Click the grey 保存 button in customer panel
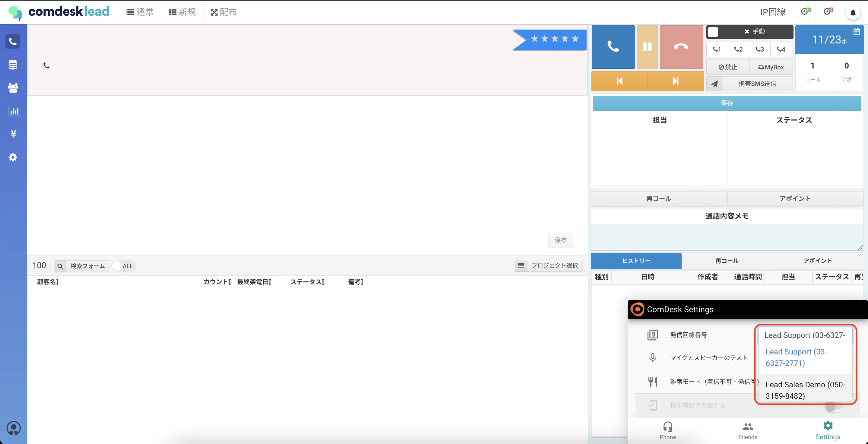 click(x=561, y=240)
